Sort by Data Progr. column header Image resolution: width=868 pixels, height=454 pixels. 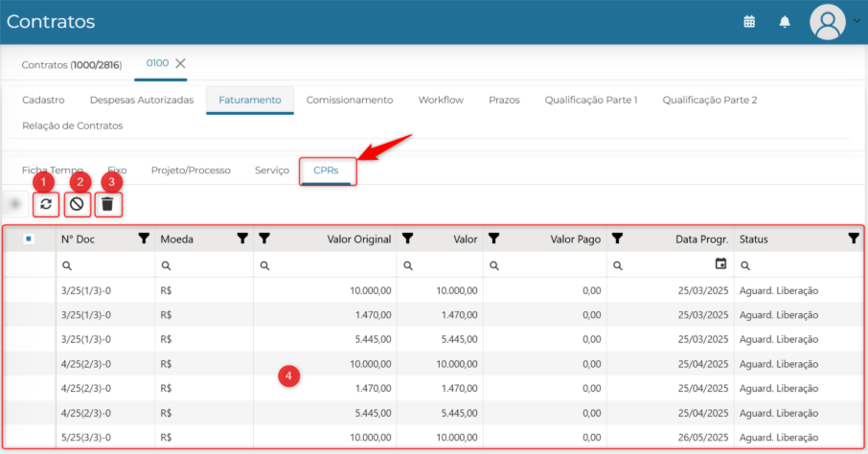702,239
